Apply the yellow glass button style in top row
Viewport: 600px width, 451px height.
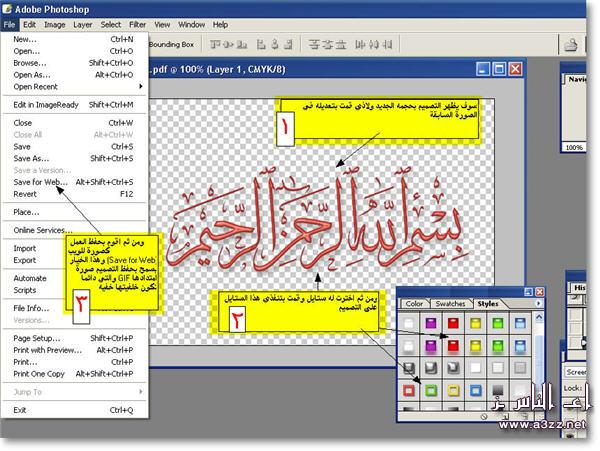[x=475, y=323]
